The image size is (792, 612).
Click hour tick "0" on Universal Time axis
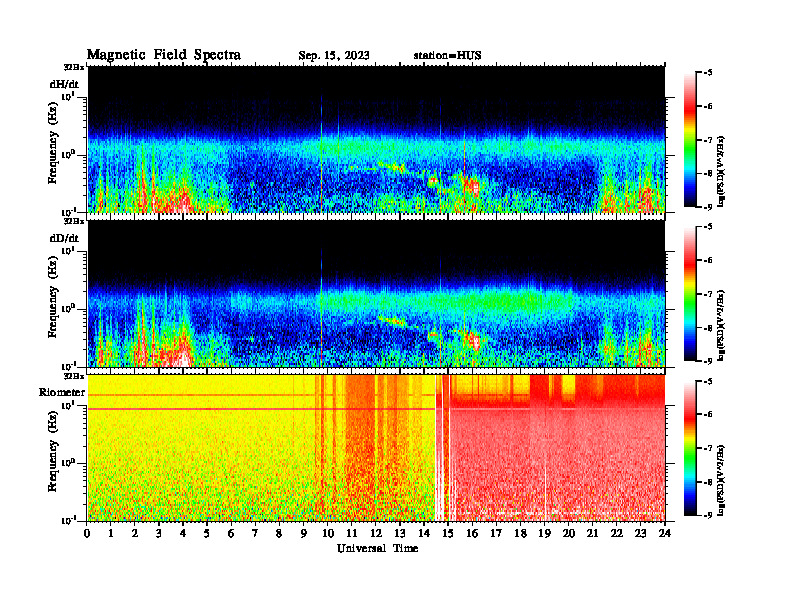[x=87, y=533]
